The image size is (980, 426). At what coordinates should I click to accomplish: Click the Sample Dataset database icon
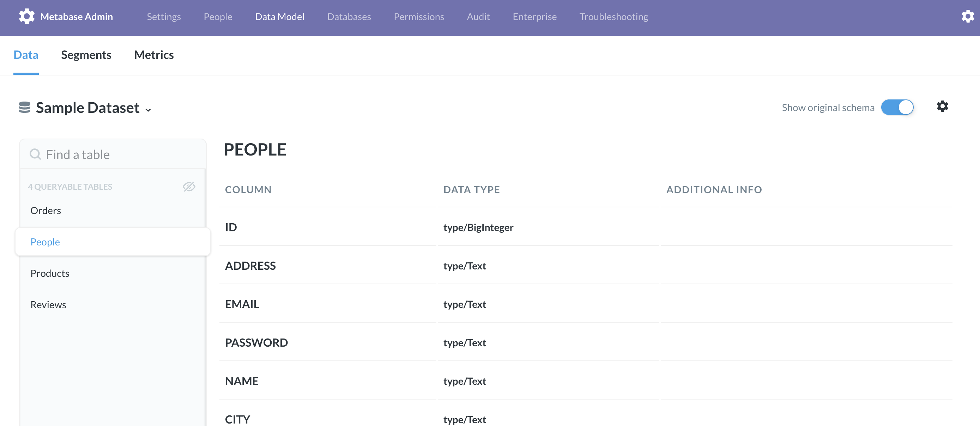[25, 108]
